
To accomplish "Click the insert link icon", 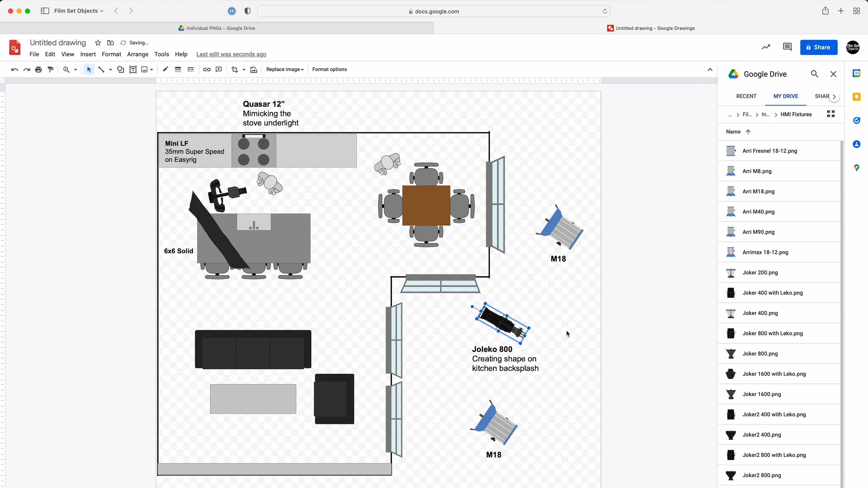I will pyautogui.click(x=207, y=69).
